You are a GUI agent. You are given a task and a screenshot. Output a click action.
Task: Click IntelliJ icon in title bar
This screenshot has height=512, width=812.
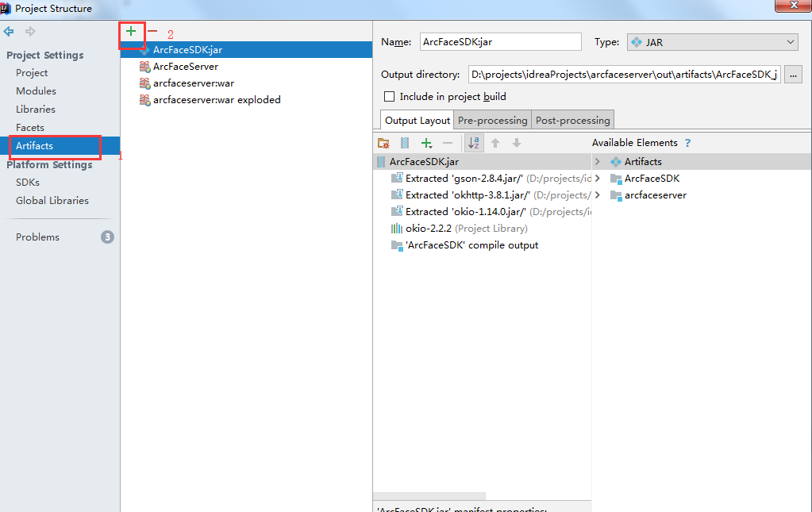click(6, 8)
